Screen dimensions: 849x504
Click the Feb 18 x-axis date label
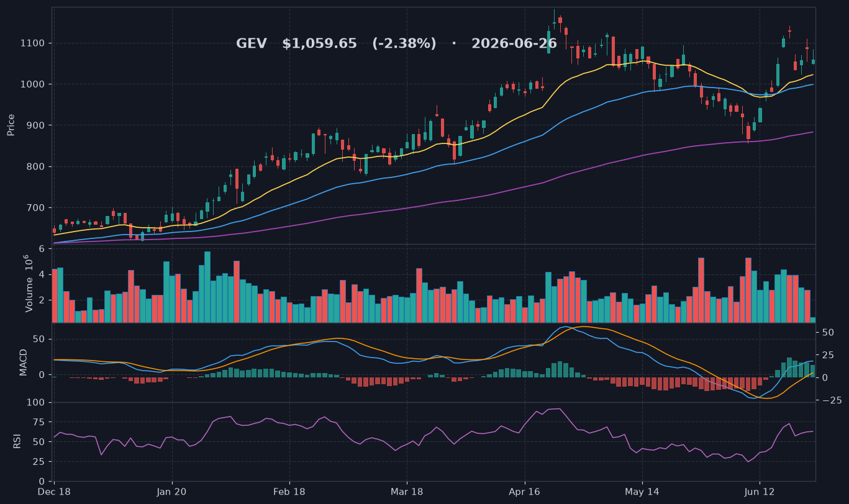click(289, 492)
